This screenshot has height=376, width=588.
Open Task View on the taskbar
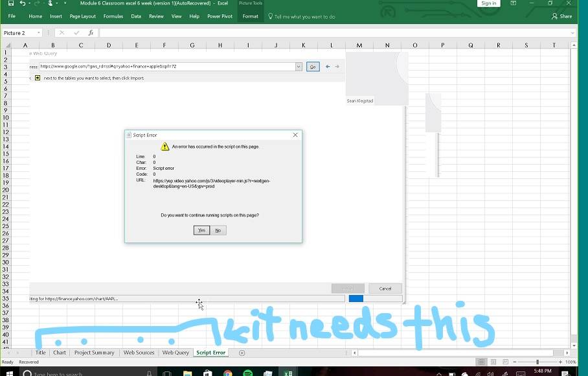click(x=167, y=373)
